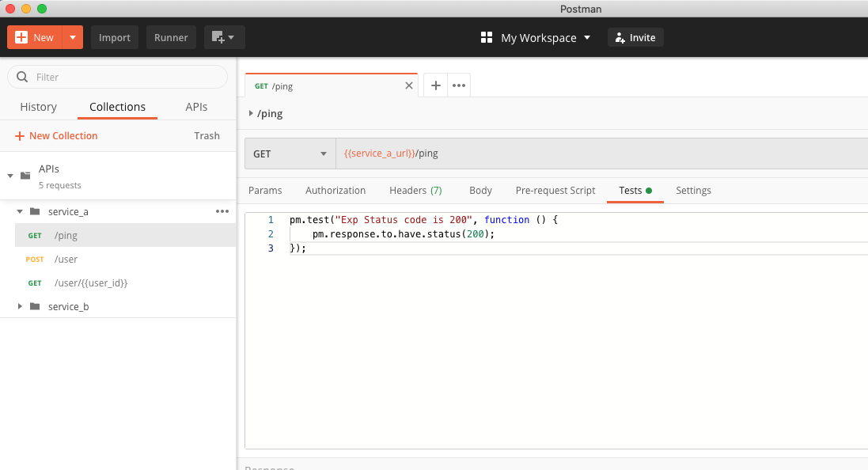Click the workspace grid icon
868x470 pixels.
487,37
